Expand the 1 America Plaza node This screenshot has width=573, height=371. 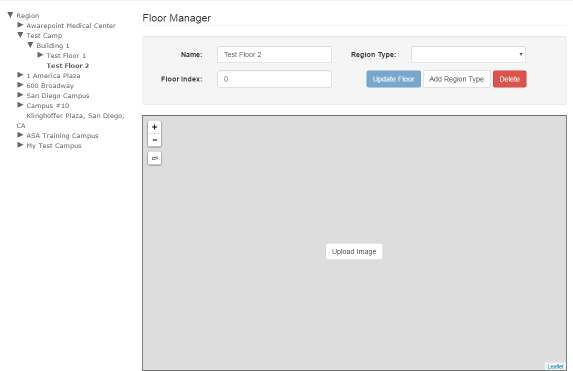coord(20,75)
